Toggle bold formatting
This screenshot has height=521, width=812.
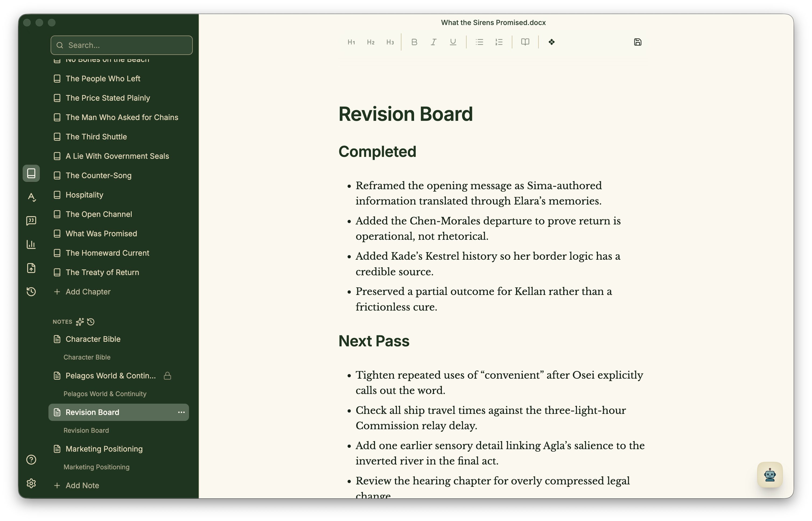pyautogui.click(x=414, y=42)
